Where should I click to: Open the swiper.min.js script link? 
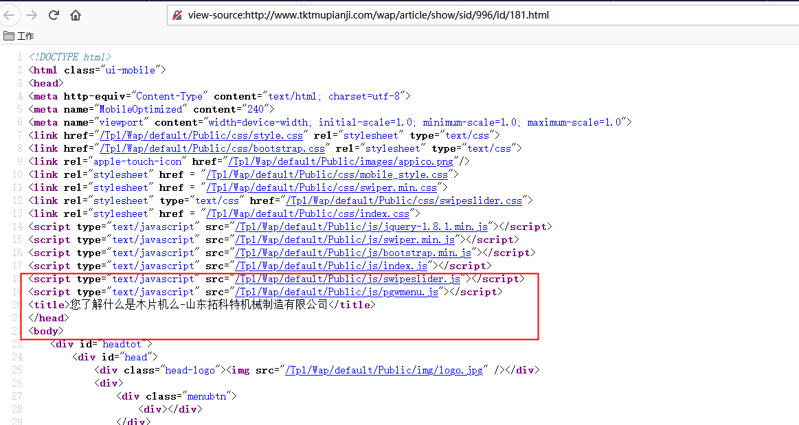tap(345, 240)
